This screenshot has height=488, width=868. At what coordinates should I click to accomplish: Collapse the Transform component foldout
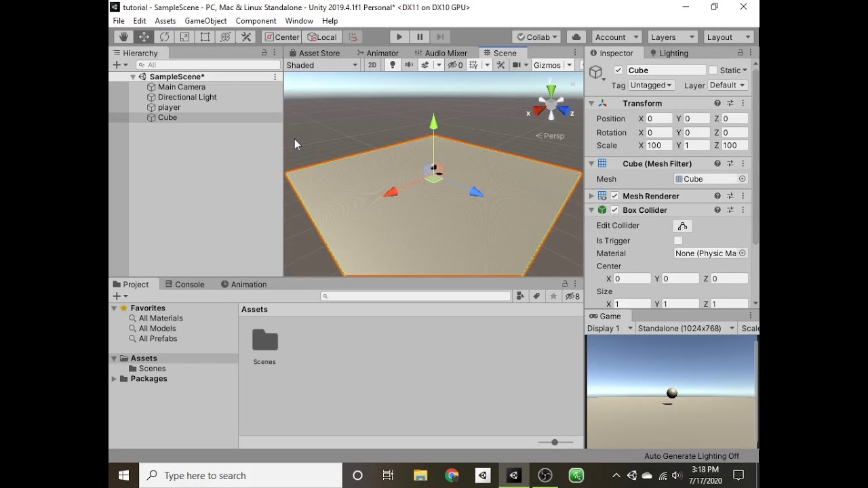coord(591,103)
